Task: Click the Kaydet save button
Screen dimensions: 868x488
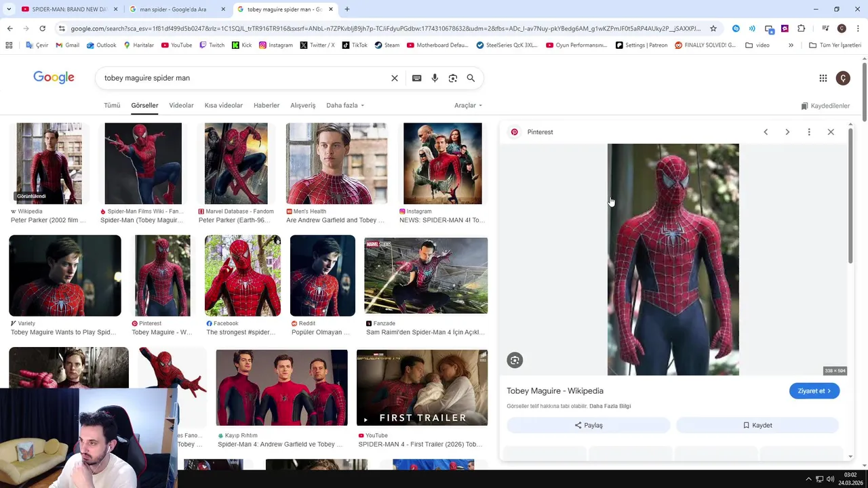Action: 757,425
